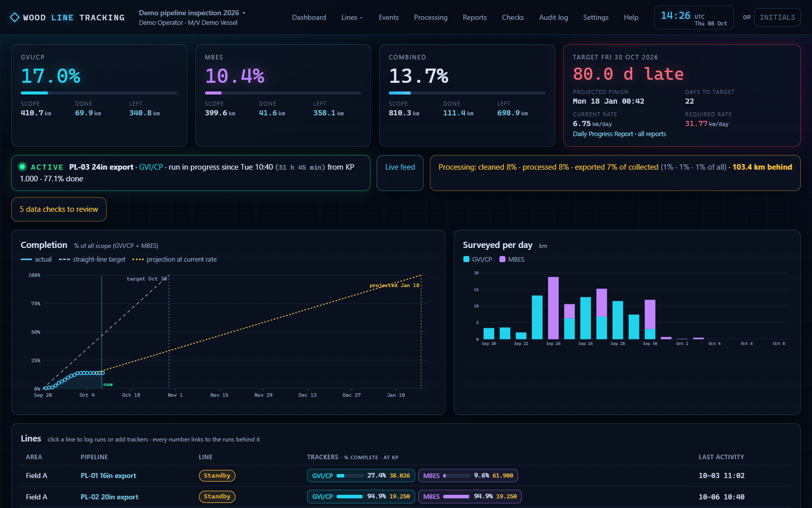
Task: Click the MBES 10.4% progress card
Action: [x=283, y=96]
